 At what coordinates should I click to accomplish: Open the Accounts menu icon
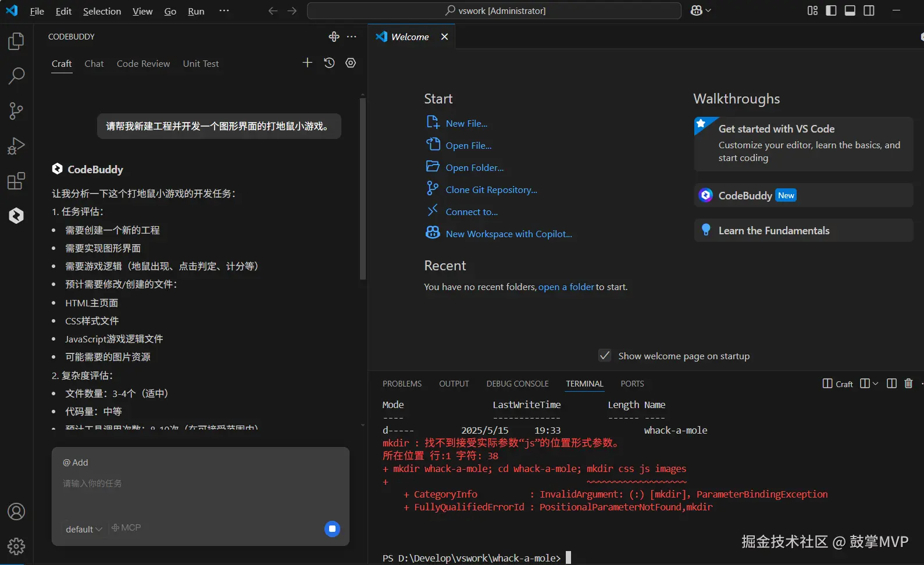coord(16,512)
